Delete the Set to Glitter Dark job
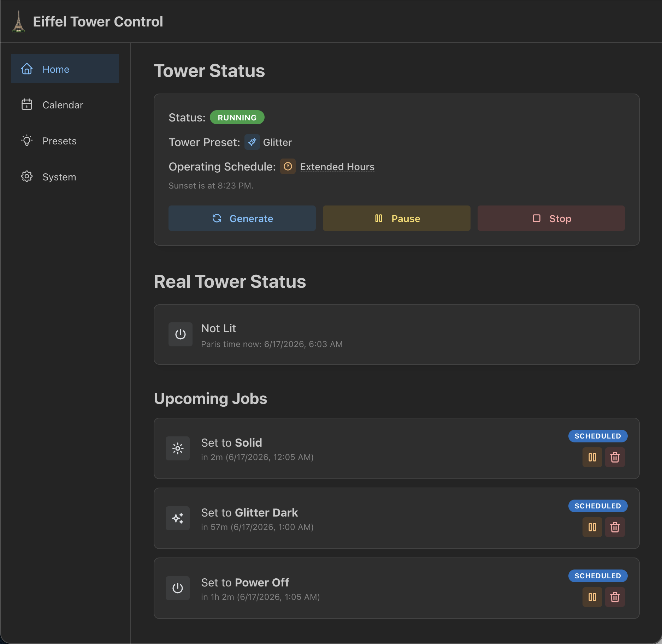662x644 pixels. click(615, 527)
